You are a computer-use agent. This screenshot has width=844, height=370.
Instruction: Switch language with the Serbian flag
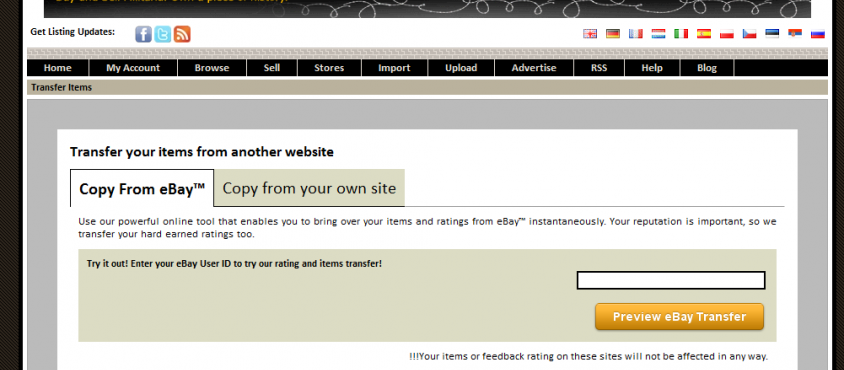tap(795, 33)
